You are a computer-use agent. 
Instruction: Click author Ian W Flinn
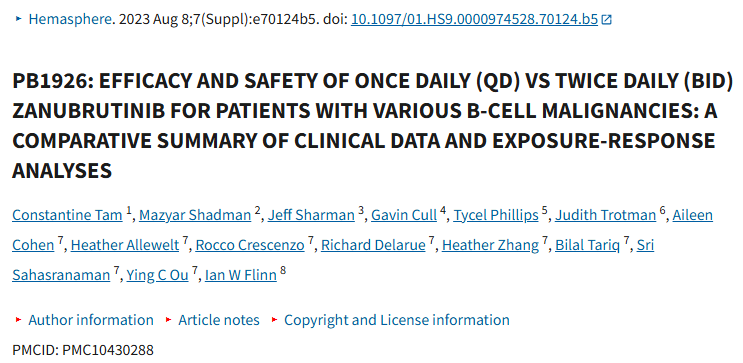click(241, 275)
